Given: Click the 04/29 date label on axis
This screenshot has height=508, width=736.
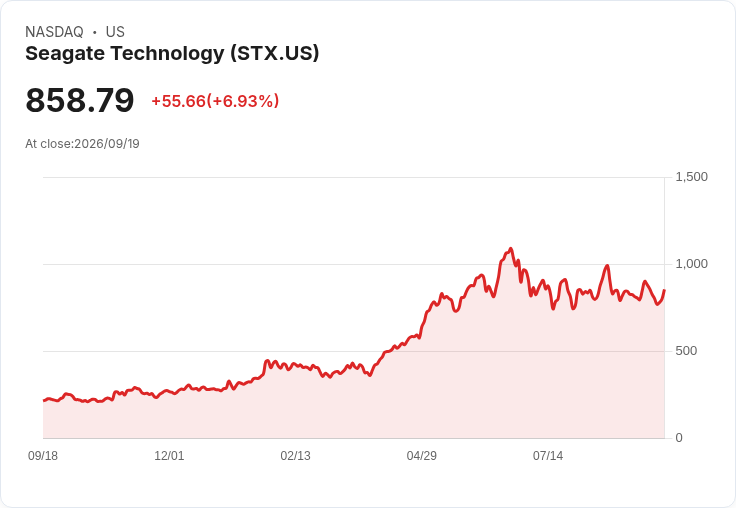Looking at the screenshot, I should (422, 456).
